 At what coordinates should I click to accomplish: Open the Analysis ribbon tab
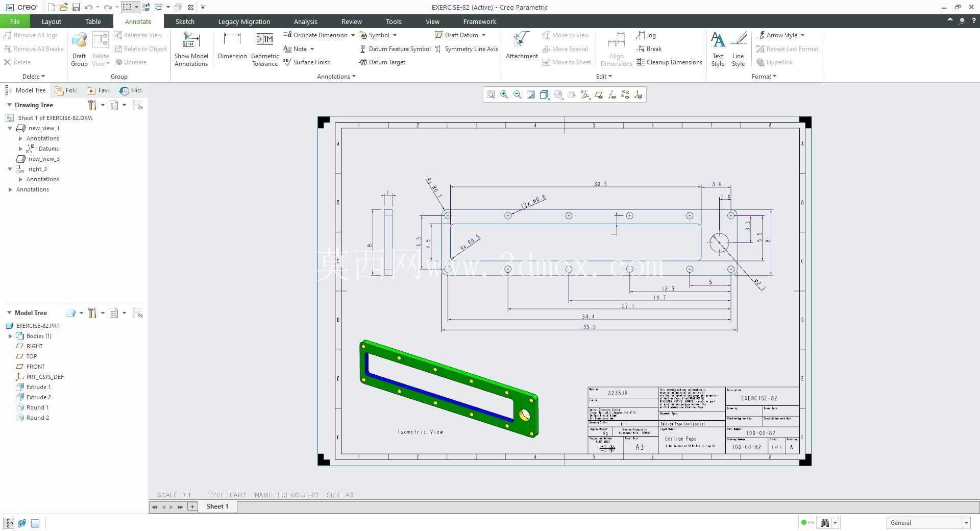pos(305,21)
